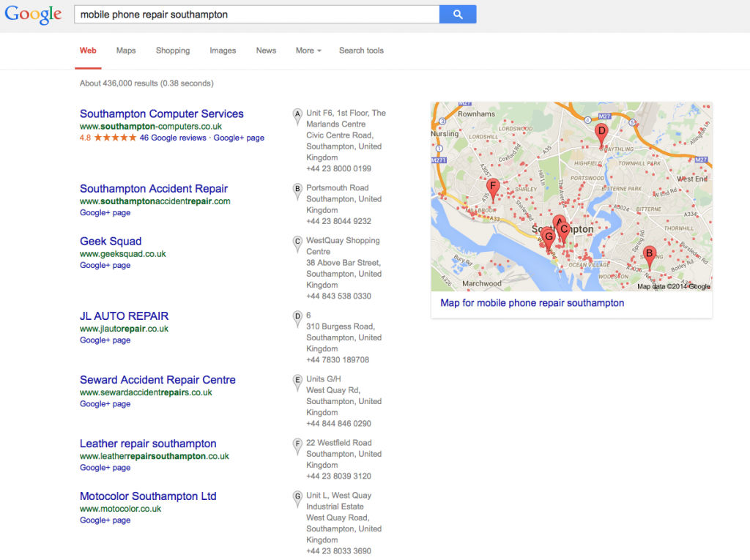Click www.sewardaccidentrepairs.co.uk URL text
Screen dimensions: 750x560
[146, 392]
